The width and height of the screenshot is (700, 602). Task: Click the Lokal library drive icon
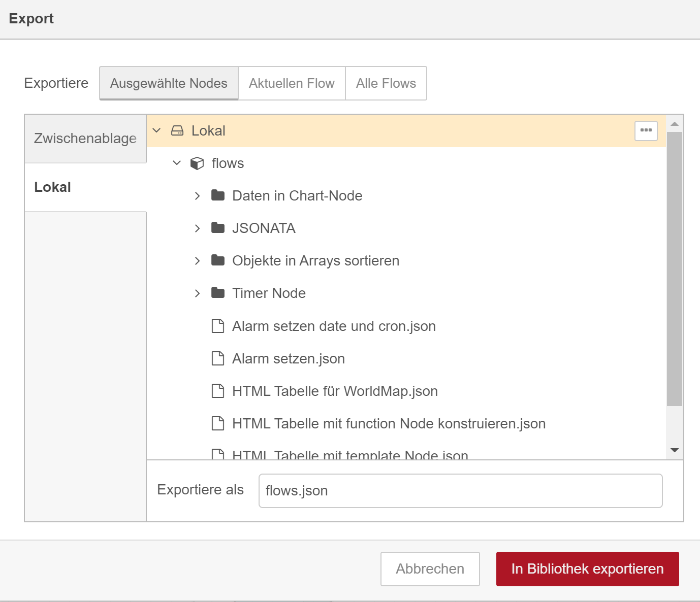coord(177,131)
